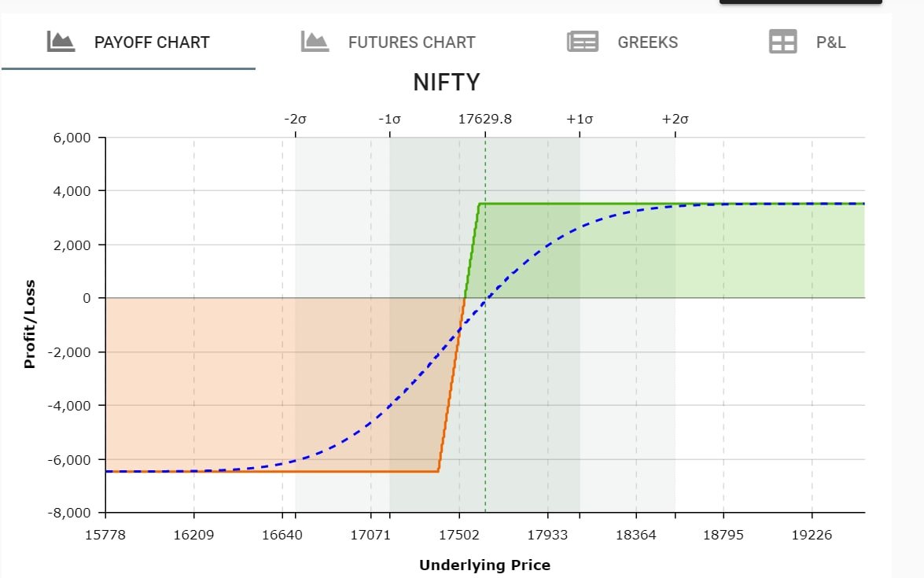Image resolution: width=924 pixels, height=578 pixels.
Task: Click the -8,000 y-axis label
Action: pyautogui.click(x=69, y=513)
